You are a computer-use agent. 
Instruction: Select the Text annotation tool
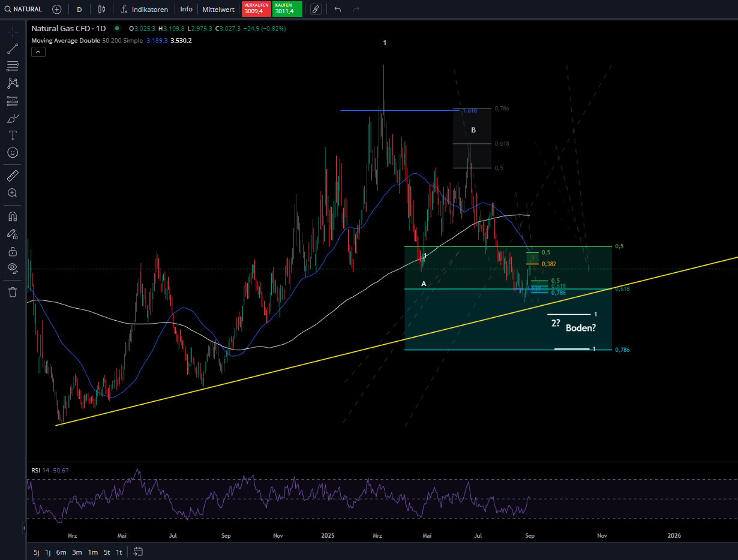pos(13,136)
